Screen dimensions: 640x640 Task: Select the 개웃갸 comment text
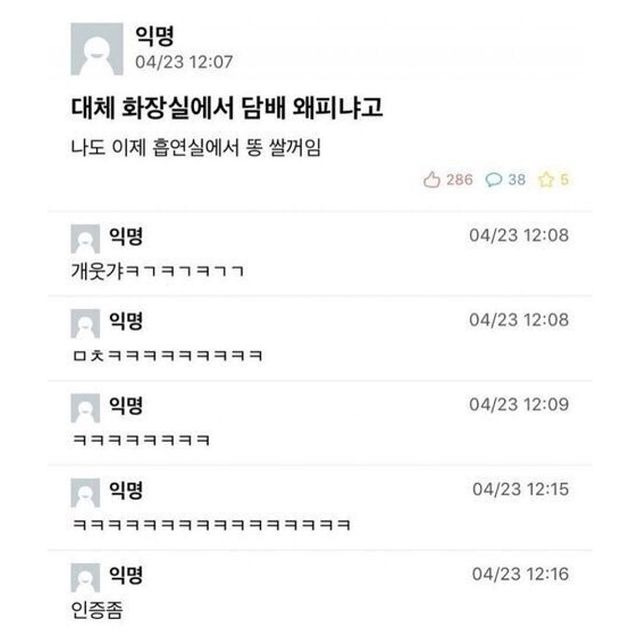coord(158,271)
